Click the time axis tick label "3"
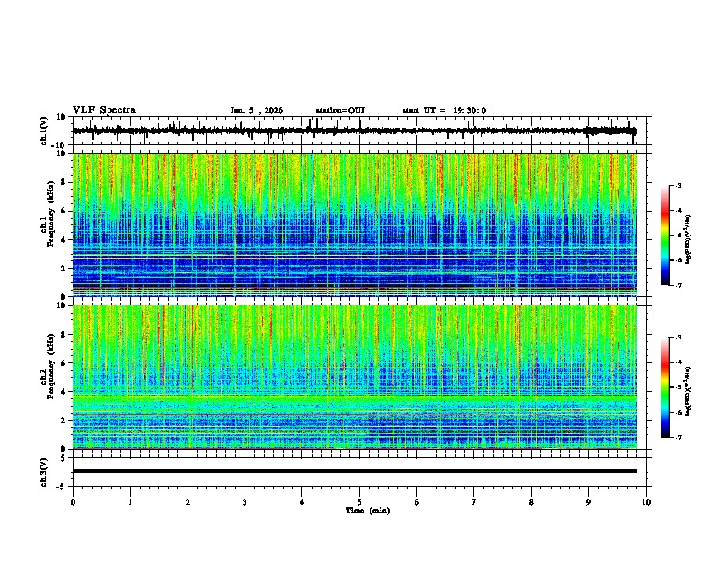The image size is (728, 563). coord(245,502)
